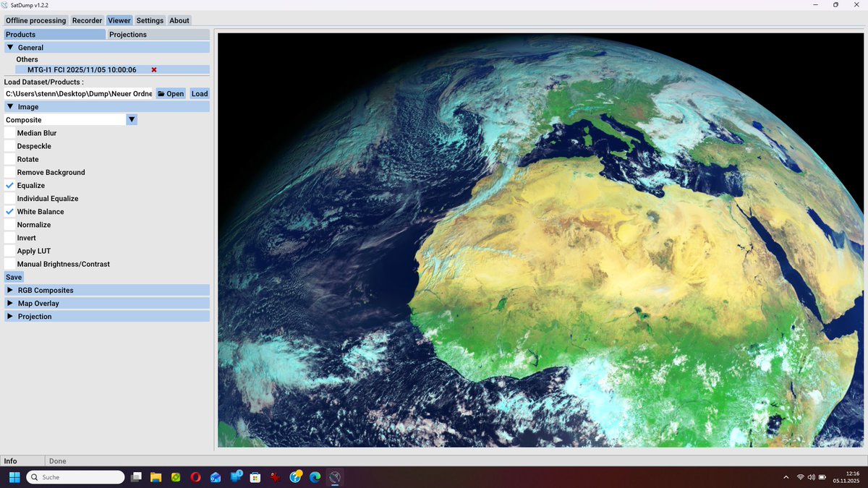Click the SatDump taskbar icon
Image resolution: width=868 pixels, height=488 pixels.
(334, 477)
